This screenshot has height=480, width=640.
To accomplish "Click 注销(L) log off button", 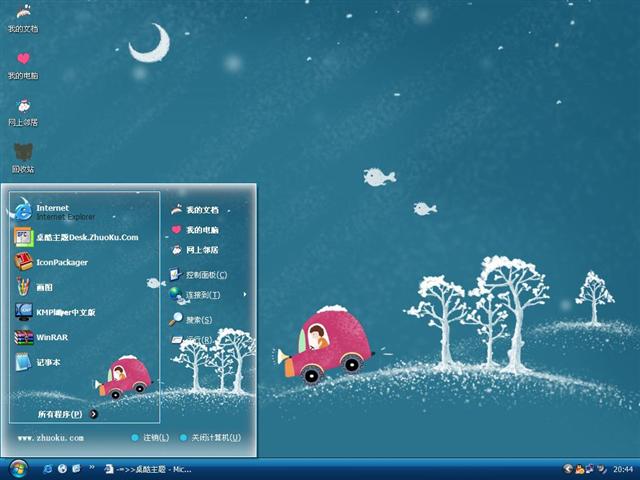I will (x=150, y=438).
